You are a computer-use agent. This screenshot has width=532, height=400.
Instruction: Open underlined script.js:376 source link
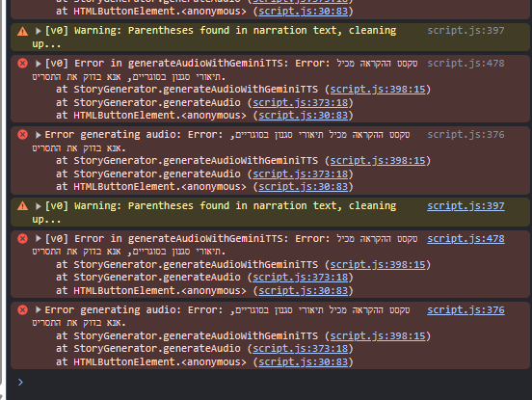coord(465,309)
